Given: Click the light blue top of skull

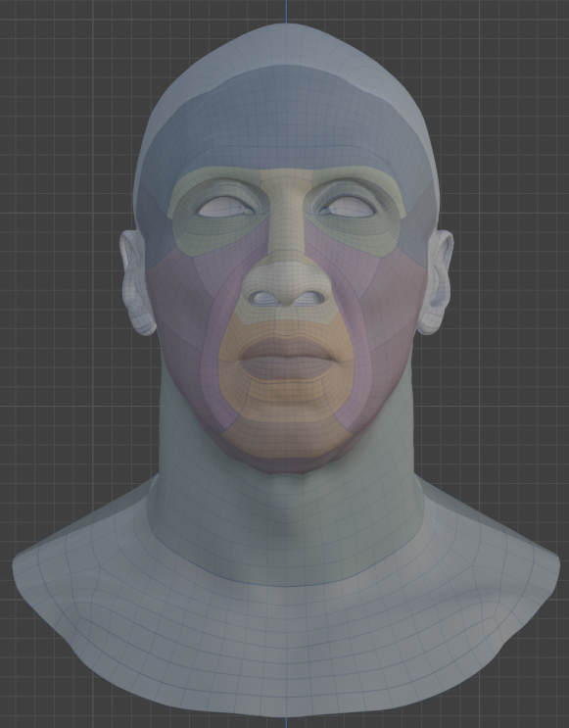Looking at the screenshot, I should click(x=285, y=44).
